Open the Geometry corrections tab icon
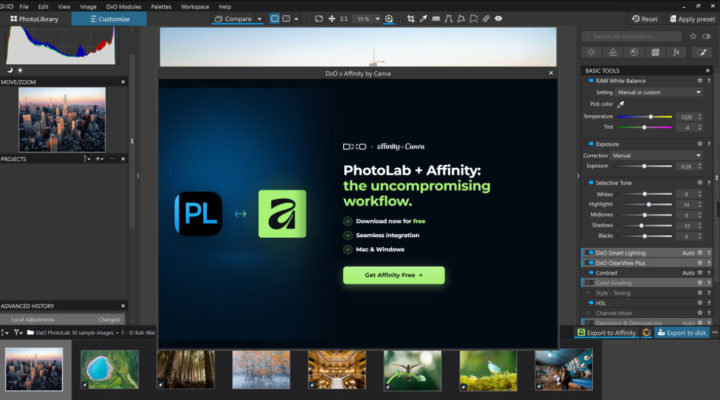Screen dimensions: 720x400 [x=655, y=52]
